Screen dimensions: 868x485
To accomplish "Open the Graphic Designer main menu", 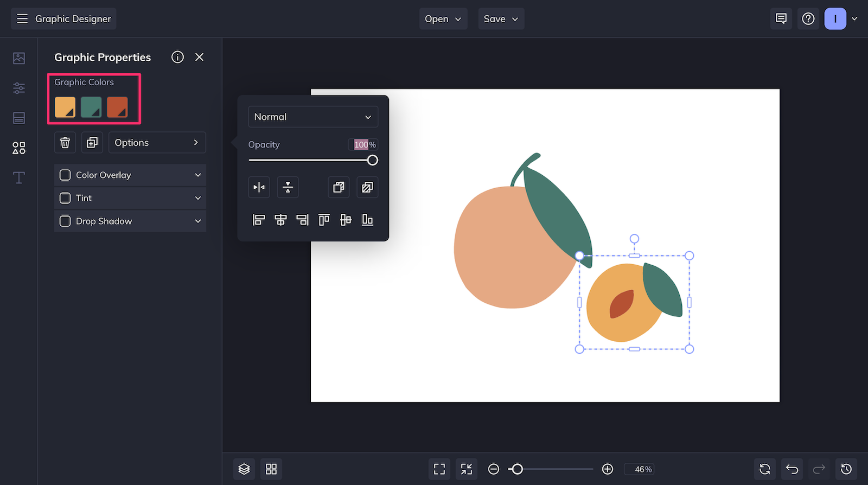I will coord(63,19).
